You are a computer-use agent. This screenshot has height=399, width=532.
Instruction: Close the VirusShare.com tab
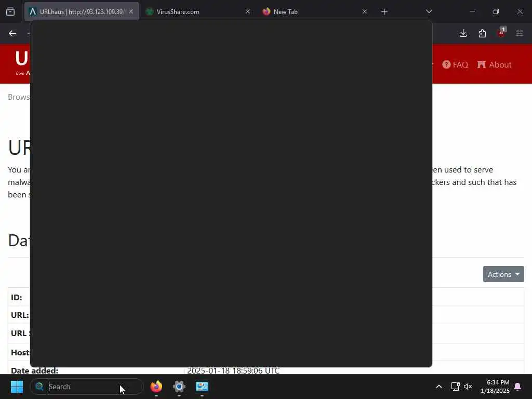(x=248, y=11)
